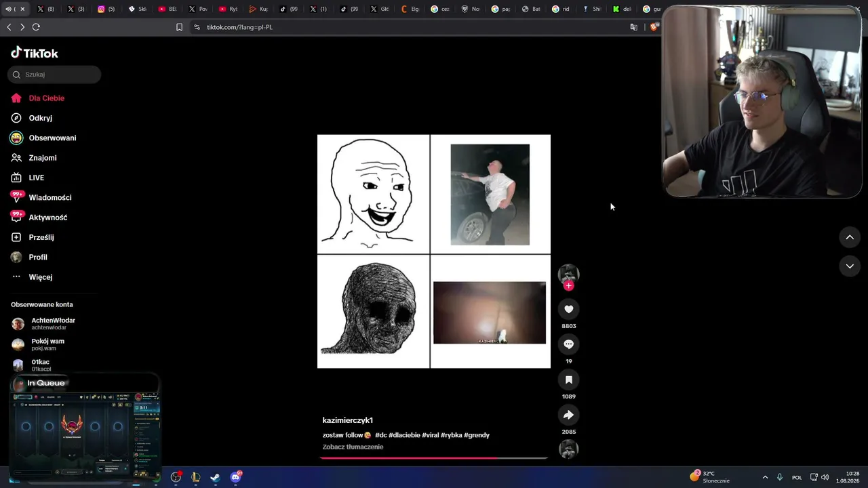Click browser back arrow
Screen dimensions: 868x488
click(9, 27)
